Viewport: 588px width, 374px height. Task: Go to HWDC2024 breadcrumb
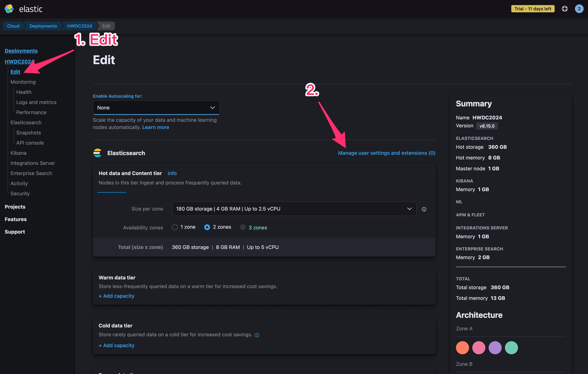pos(80,26)
